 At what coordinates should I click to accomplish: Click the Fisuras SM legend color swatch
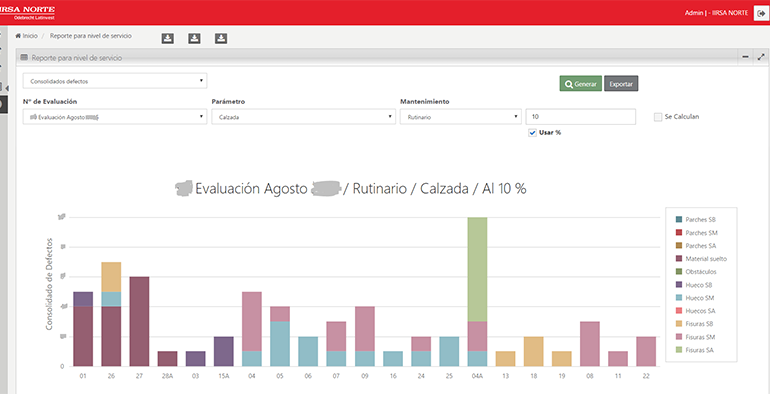pyautogui.click(x=679, y=337)
